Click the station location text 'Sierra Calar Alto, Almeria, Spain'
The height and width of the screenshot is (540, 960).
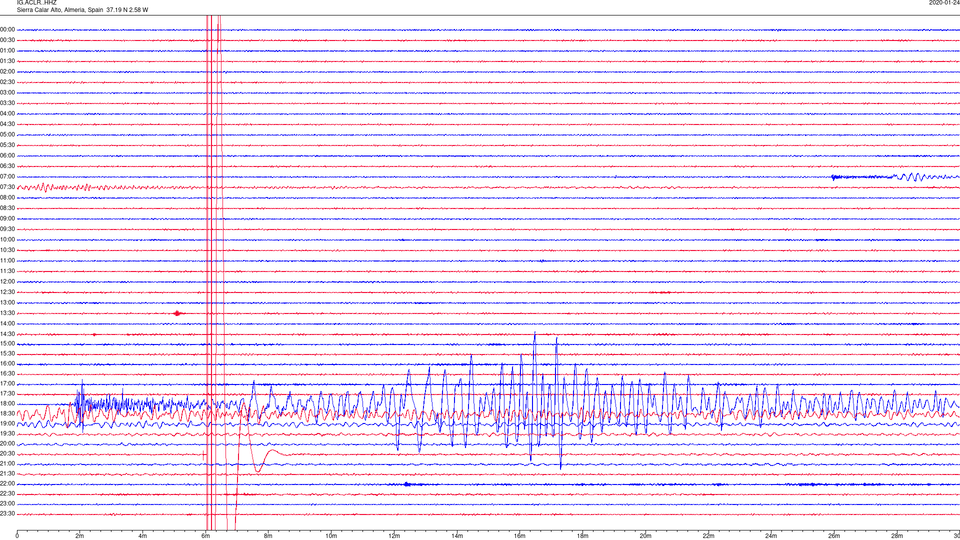point(60,10)
